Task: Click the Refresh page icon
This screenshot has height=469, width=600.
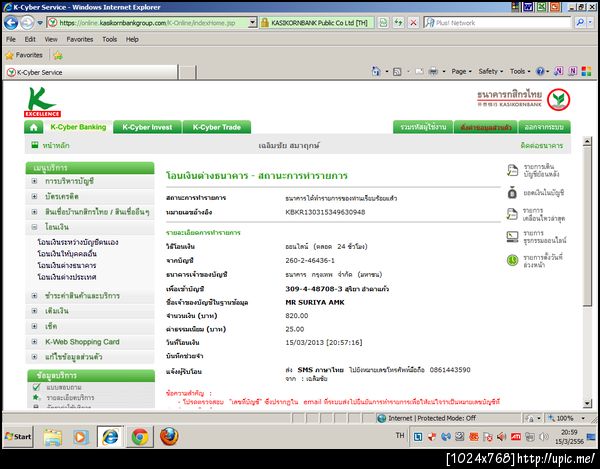Action: tap(398, 23)
